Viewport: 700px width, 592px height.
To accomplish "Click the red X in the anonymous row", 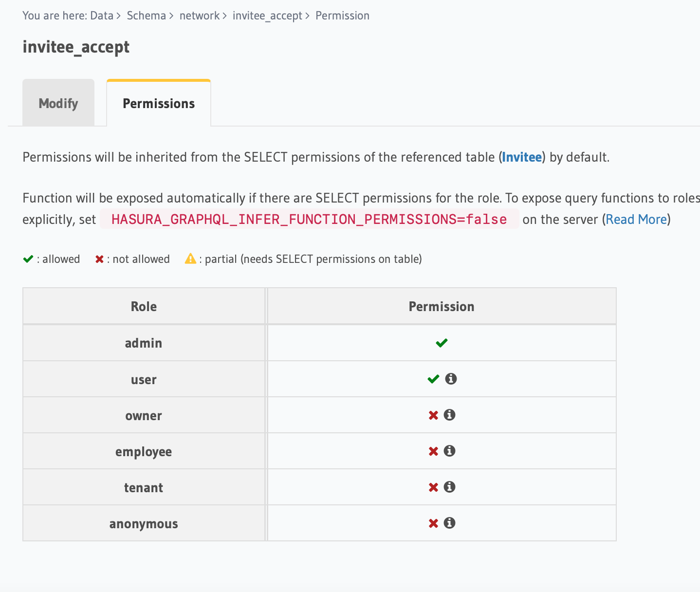I will 433,523.
